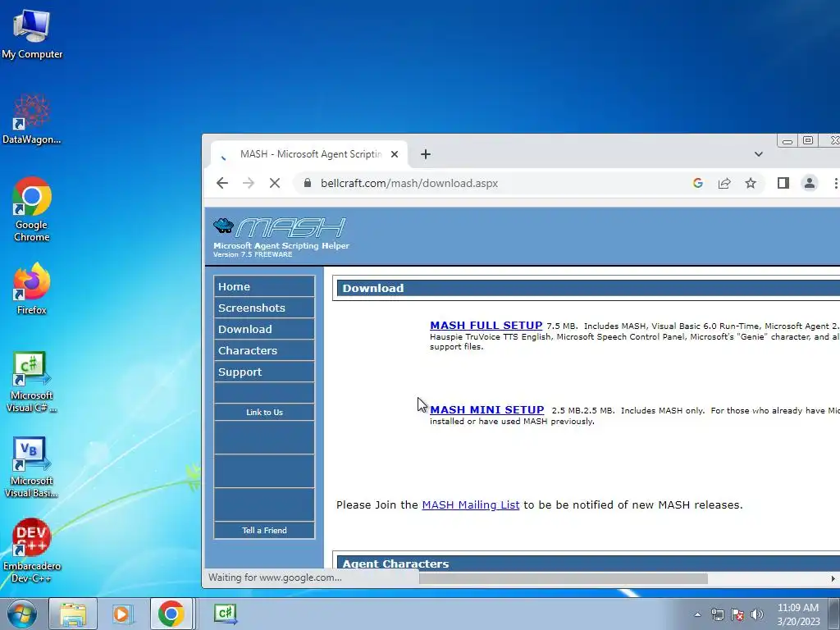Bookmark this page with star icon
This screenshot has width=840, height=630.
tap(751, 183)
